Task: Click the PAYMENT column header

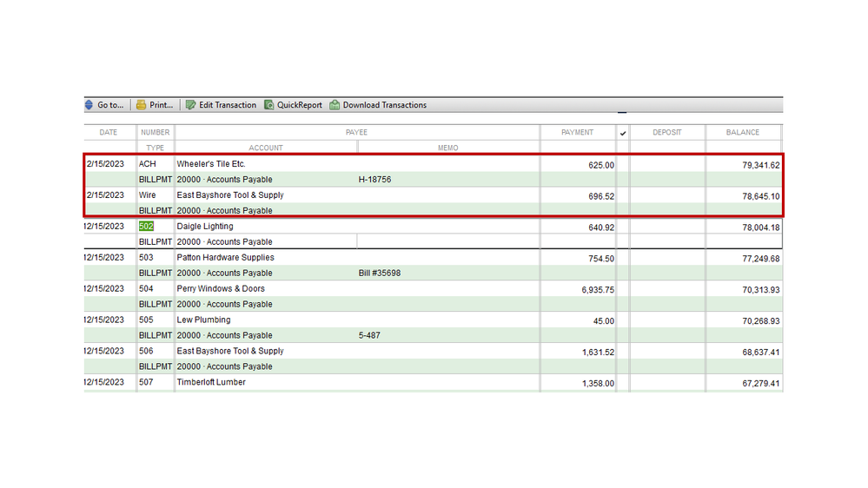Action: tap(577, 133)
